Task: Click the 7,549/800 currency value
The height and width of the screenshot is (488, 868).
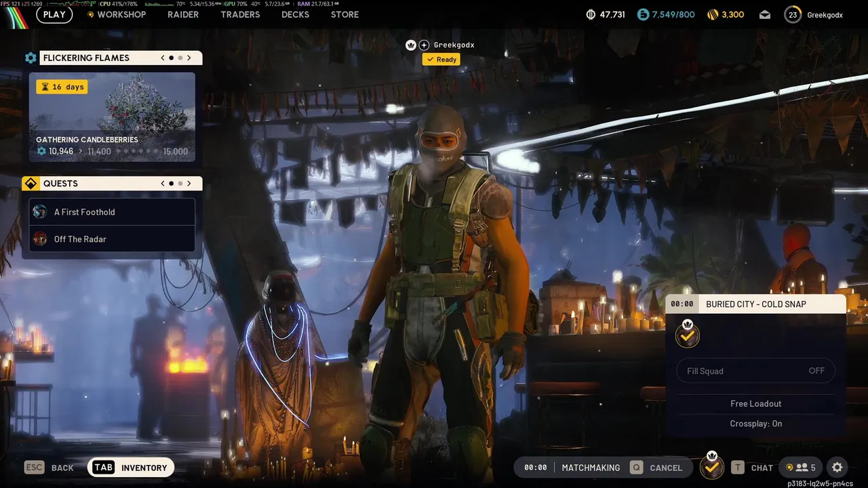Action: point(673,14)
